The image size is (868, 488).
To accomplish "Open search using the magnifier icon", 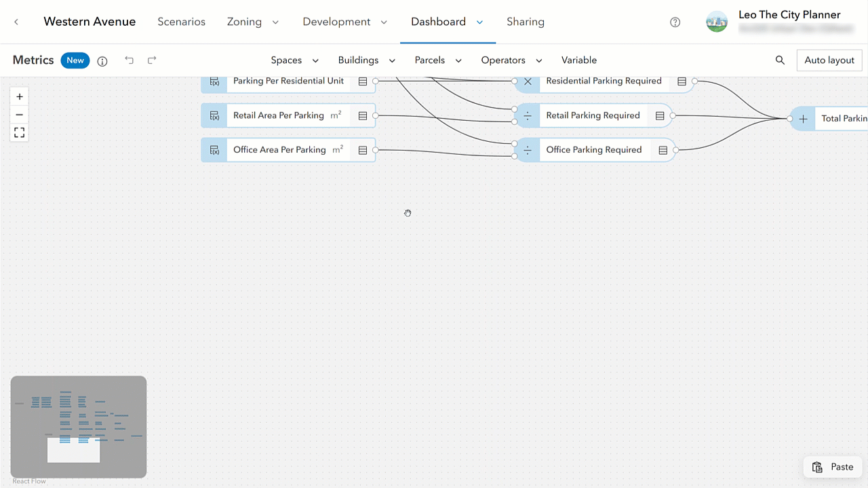I will pyautogui.click(x=780, y=60).
